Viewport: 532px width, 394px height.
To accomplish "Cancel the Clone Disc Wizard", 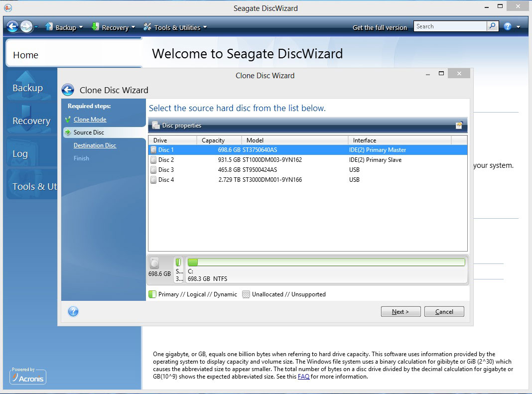I will coord(444,312).
